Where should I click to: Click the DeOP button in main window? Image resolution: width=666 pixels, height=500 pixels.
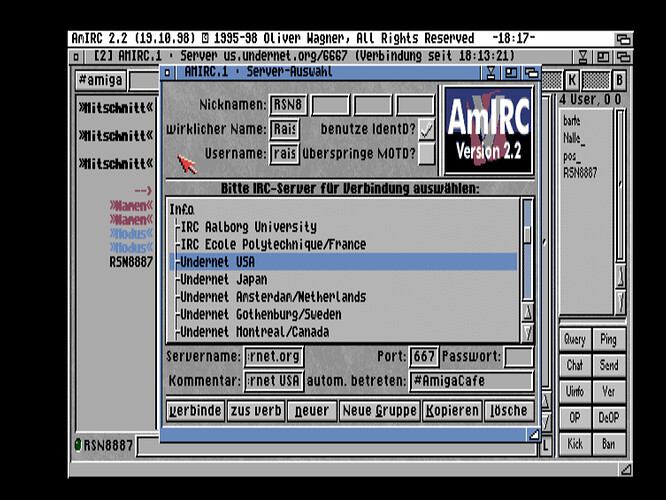[x=609, y=418]
